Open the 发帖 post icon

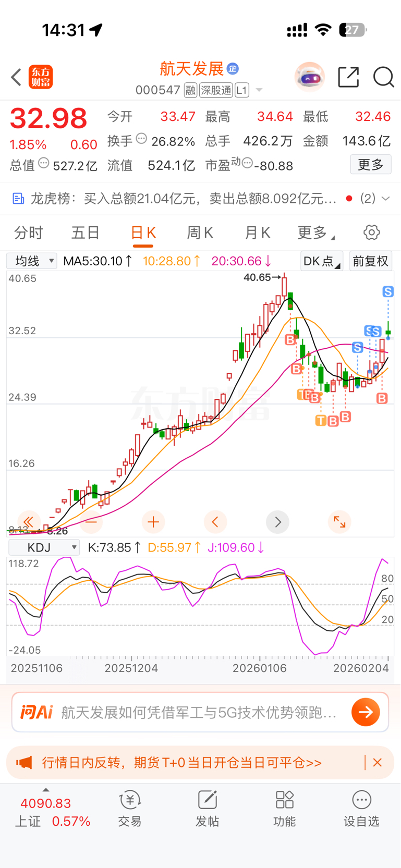click(208, 809)
